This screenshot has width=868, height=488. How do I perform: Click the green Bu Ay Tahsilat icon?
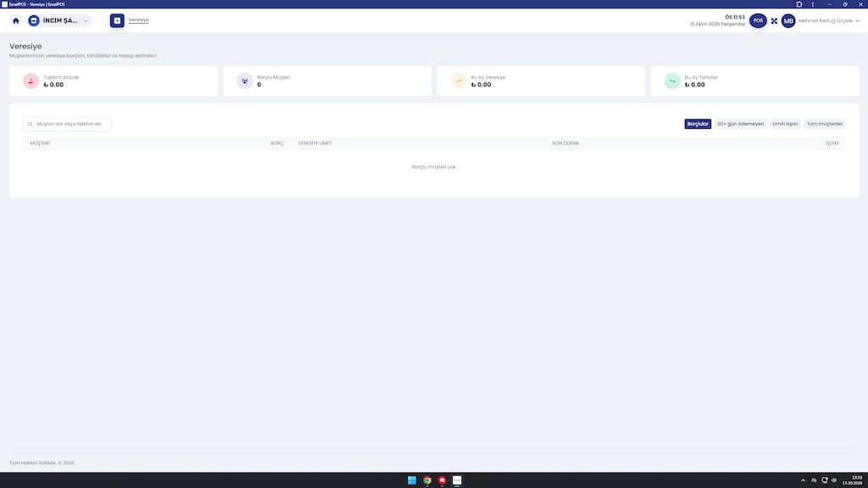[672, 80]
